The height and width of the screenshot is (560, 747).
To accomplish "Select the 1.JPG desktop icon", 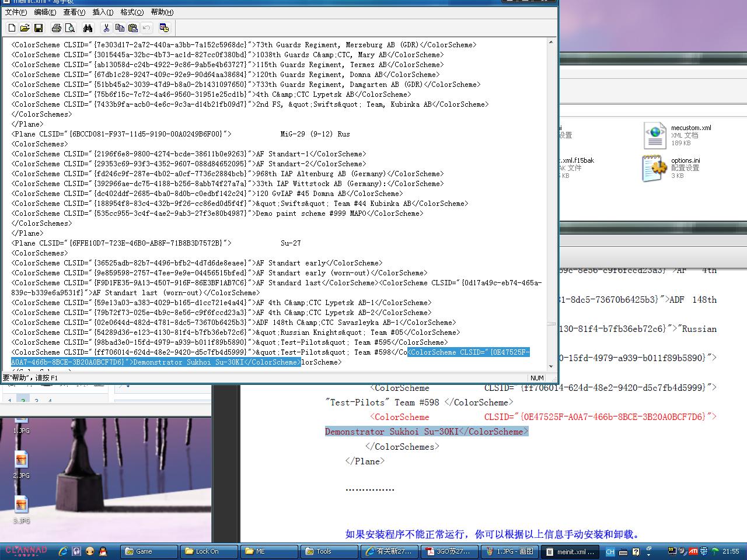I will [21, 424].
